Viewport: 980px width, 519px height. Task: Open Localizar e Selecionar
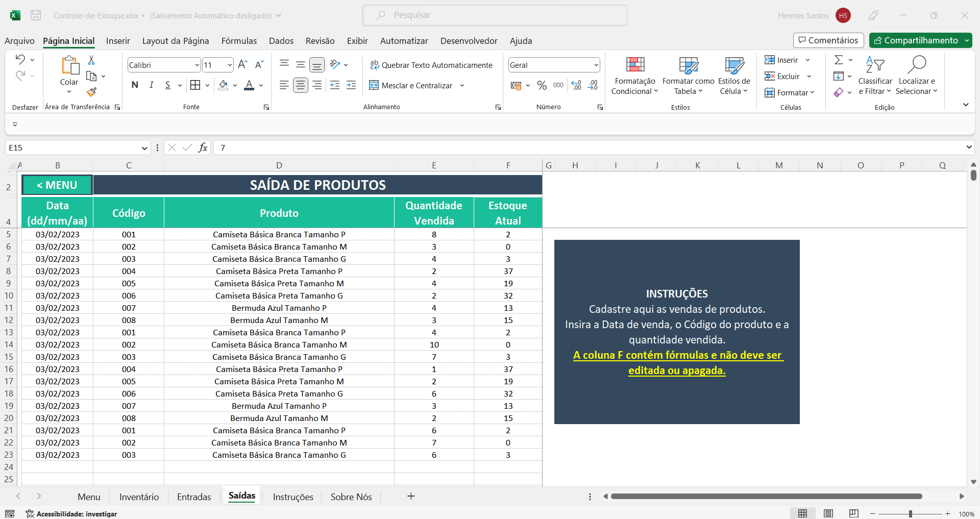pos(917,76)
